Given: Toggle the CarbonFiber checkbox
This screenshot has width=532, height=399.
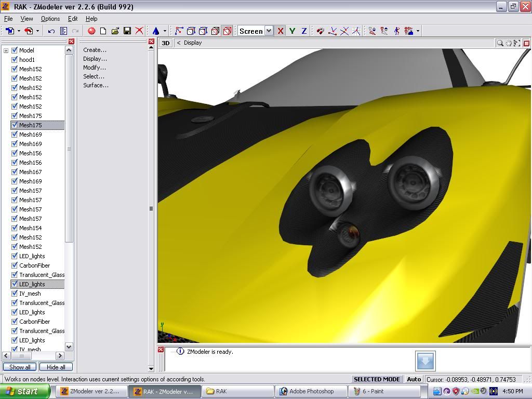Looking at the screenshot, I should [15, 265].
